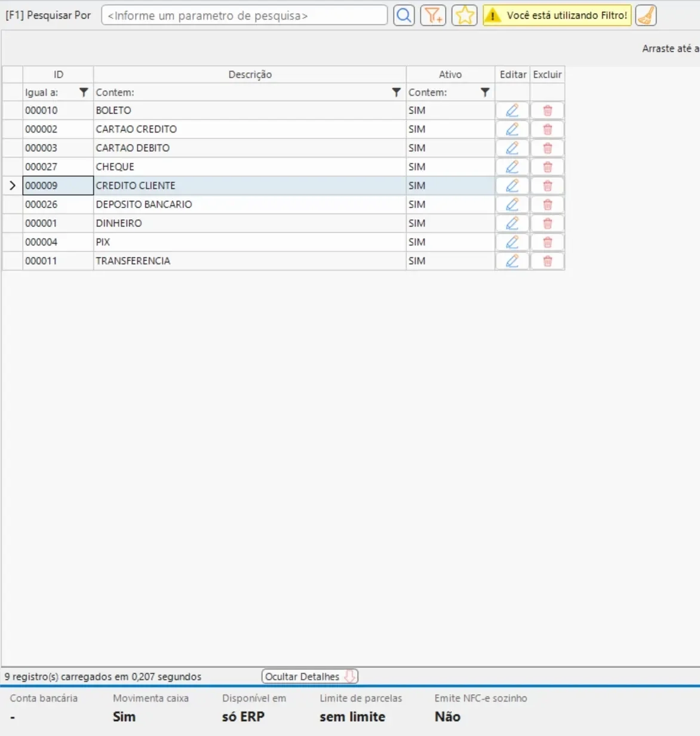Select the CHEQUE description cell
This screenshot has height=736, width=700.
(250, 167)
